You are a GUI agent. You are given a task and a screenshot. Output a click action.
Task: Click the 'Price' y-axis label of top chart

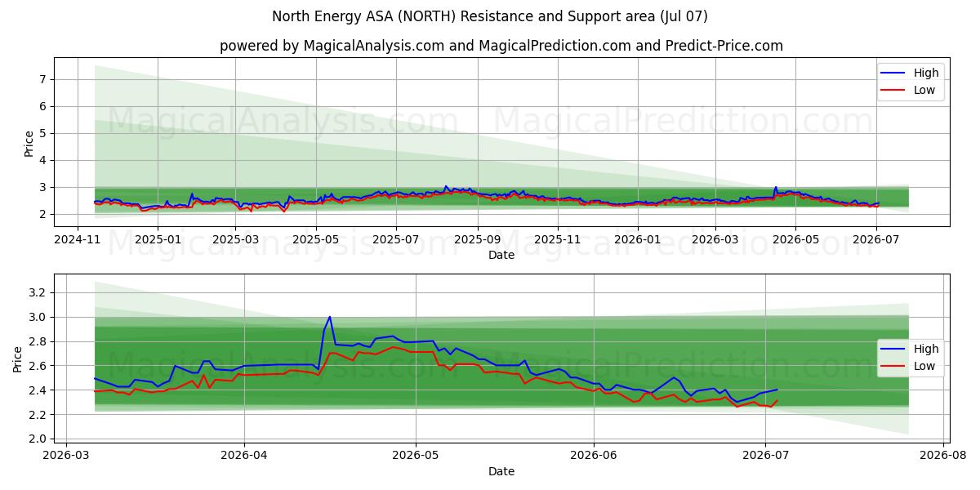tap(29, 142)
